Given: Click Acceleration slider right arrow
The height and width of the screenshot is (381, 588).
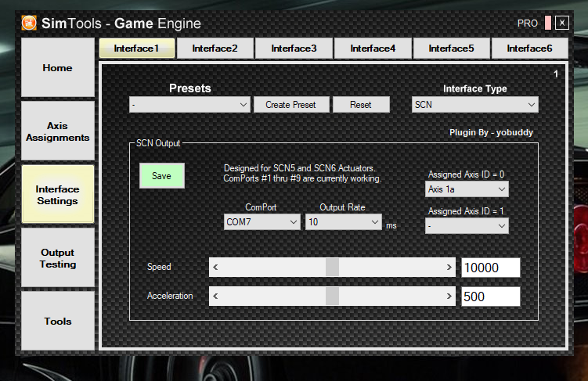Looking at the screenshot, I should click(449, 297).
